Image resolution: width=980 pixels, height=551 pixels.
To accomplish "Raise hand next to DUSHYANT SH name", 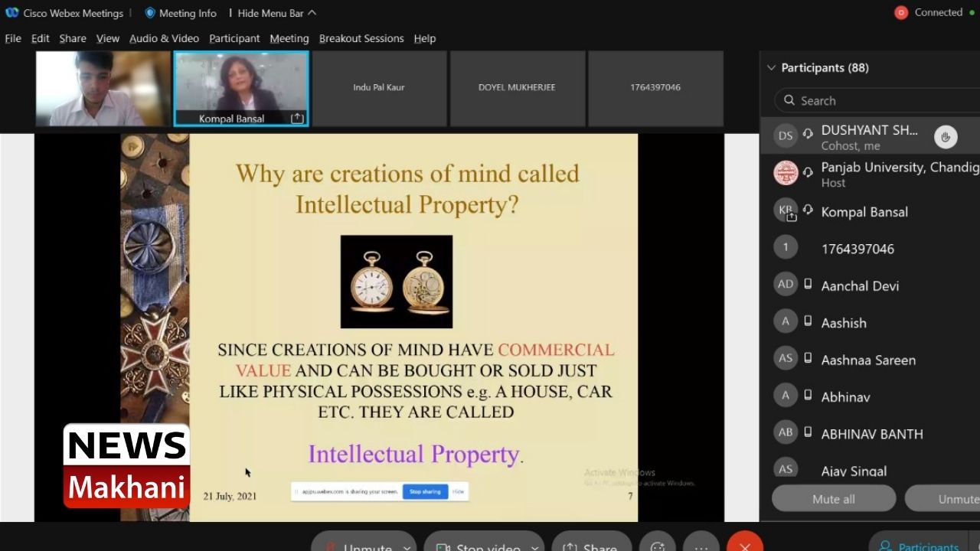I will point(946,137).
